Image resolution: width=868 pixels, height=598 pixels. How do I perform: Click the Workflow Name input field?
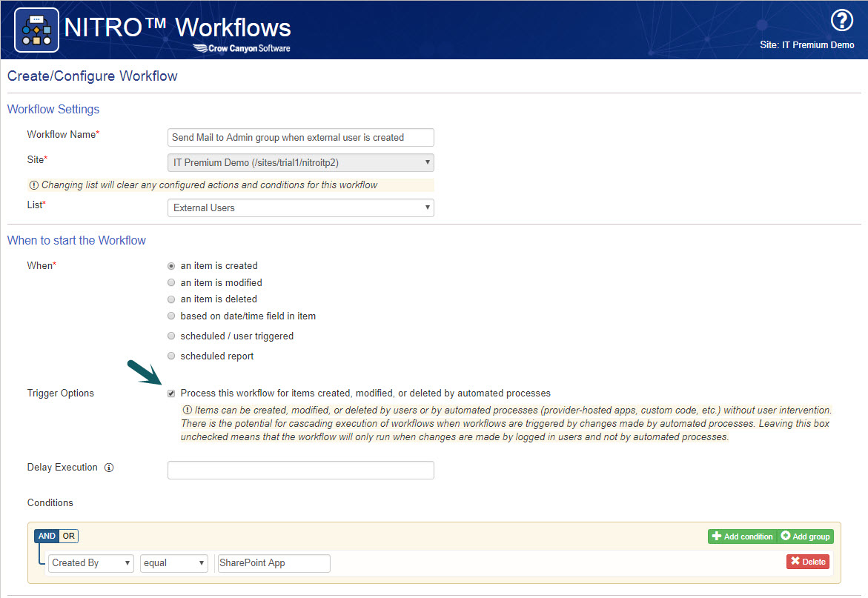click(x=301, y=138)
